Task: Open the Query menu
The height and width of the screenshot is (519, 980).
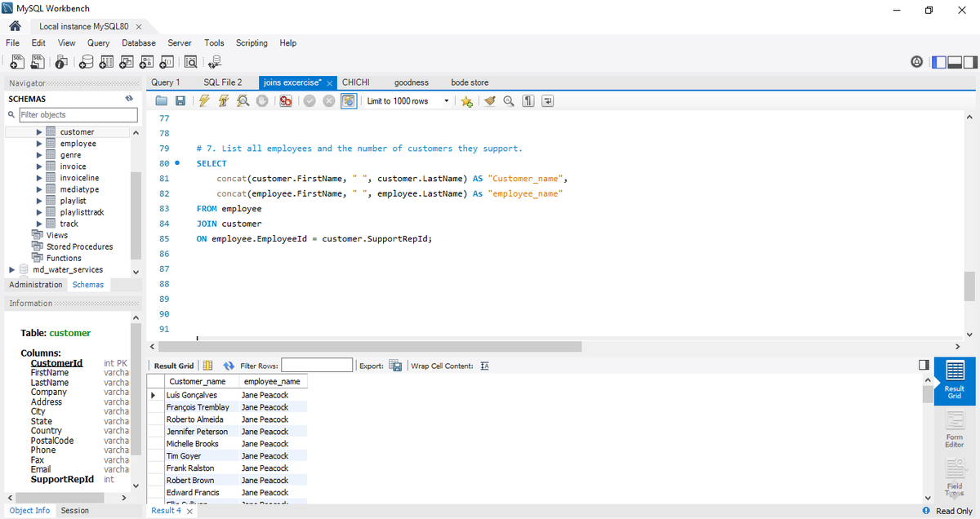Action: coord(98,42)
